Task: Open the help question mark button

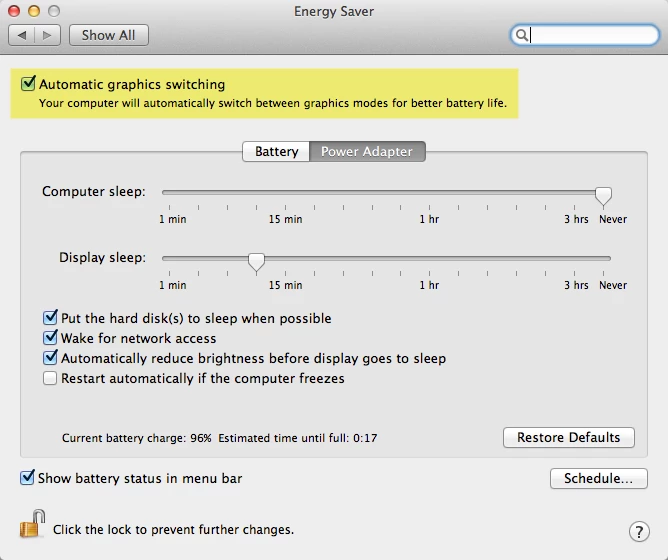Action: [x=639, y=531]
